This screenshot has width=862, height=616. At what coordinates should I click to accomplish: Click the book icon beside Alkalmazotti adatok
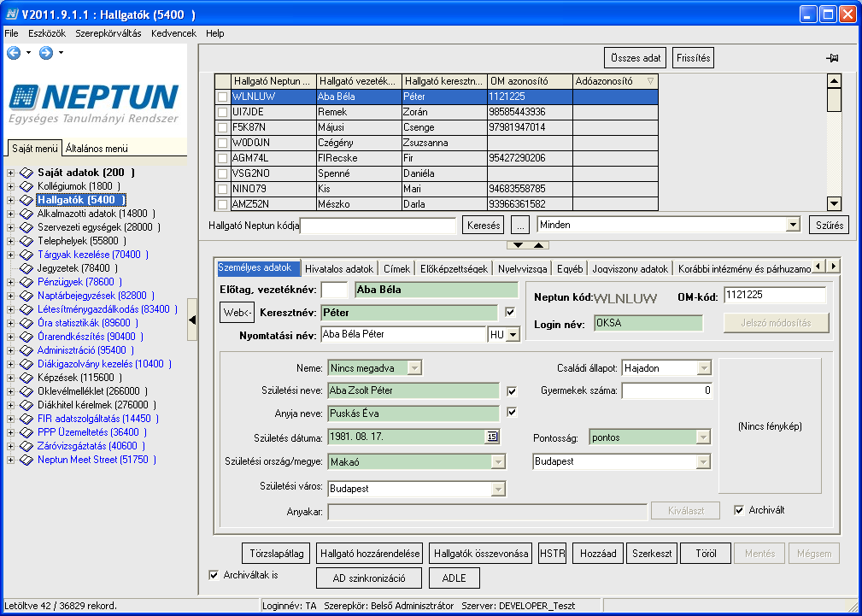(26, 214)
